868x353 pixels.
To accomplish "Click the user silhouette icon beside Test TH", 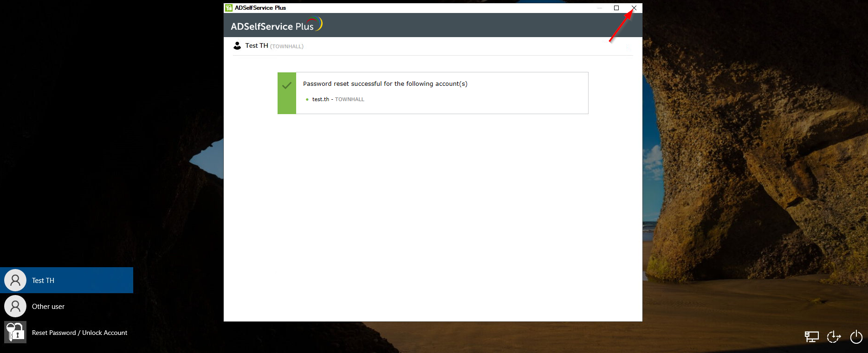I will point(237,45).
